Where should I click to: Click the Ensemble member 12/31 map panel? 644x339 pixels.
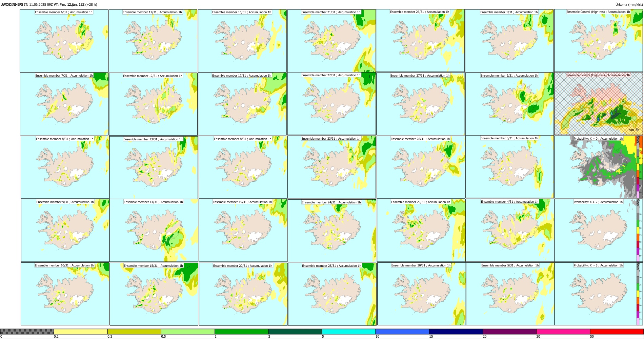coord(153,104)
